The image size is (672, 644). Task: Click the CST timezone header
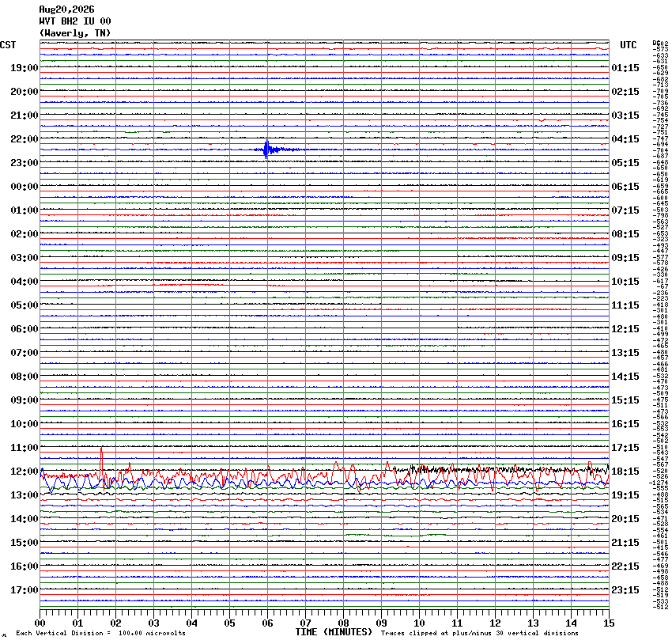coord(8,45)
